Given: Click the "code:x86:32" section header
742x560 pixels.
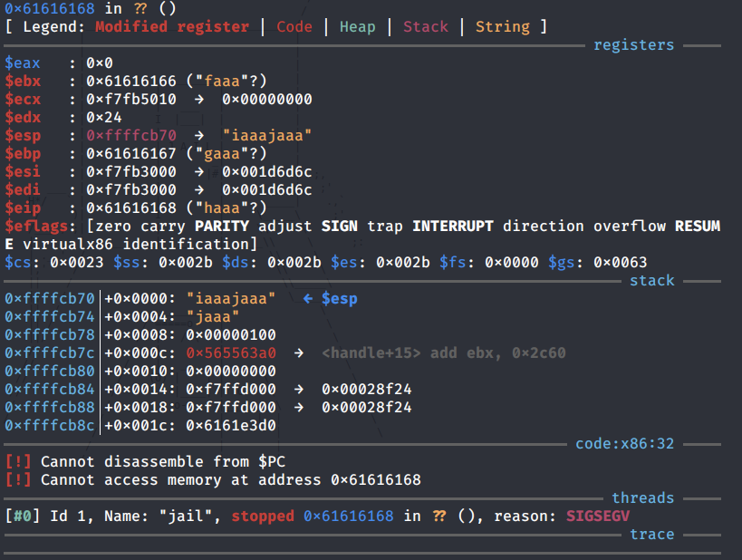Looking at the screenshot, I should [624, 444].
